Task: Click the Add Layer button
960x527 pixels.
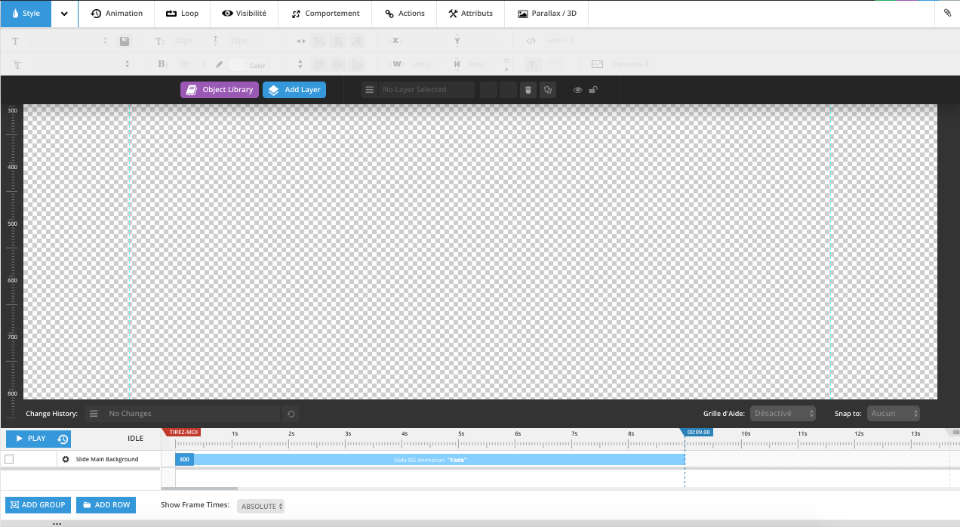Action: coord(294,90)
